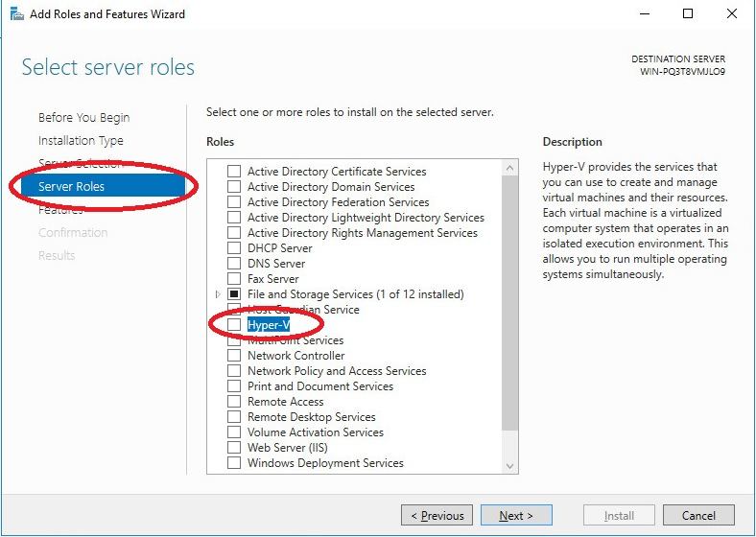Click the wizard icon in title bar

coord(15,14)
